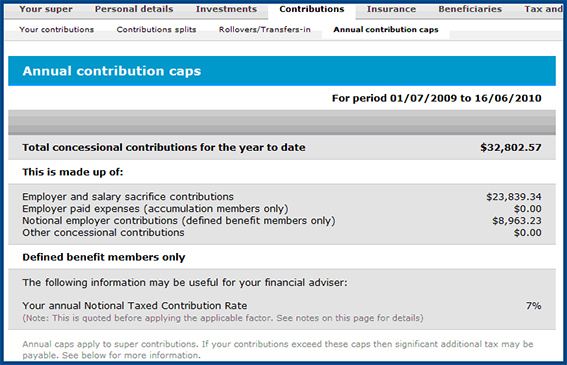The height and width of the screenshot is (365, 567).
Task: Click the Other concessional contributions row
Action: point(282,233)
